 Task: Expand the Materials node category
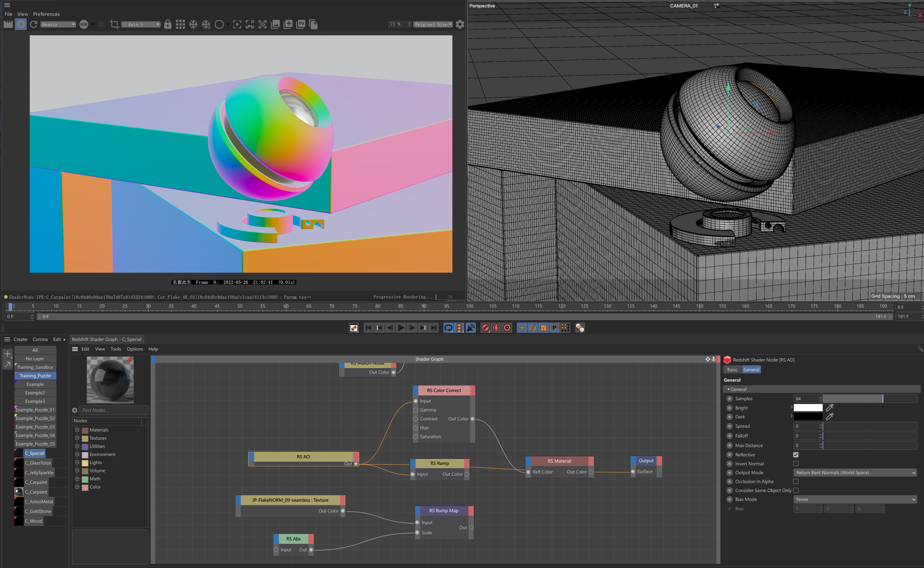77,430
